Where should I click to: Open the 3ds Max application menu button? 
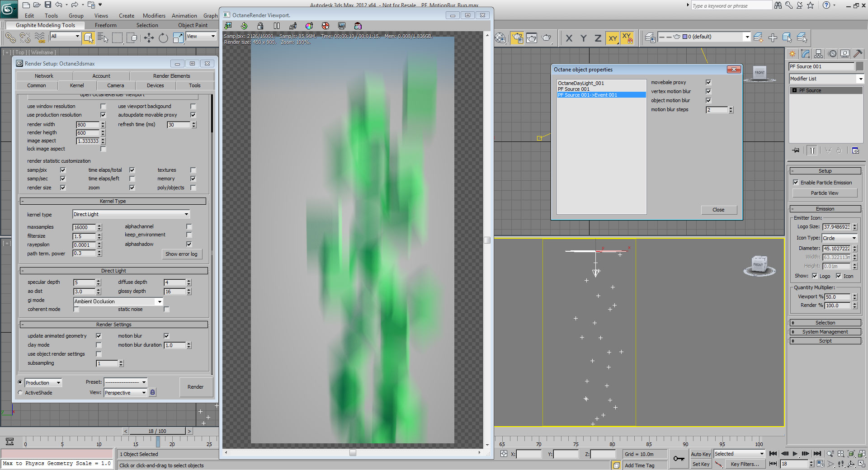[8, 8]
